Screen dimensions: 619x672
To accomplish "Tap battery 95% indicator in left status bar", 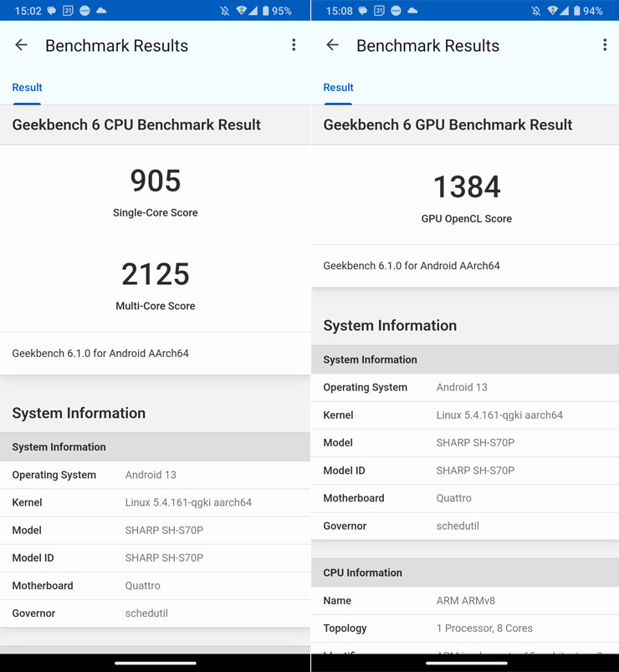I will click(x=277, y=11).
